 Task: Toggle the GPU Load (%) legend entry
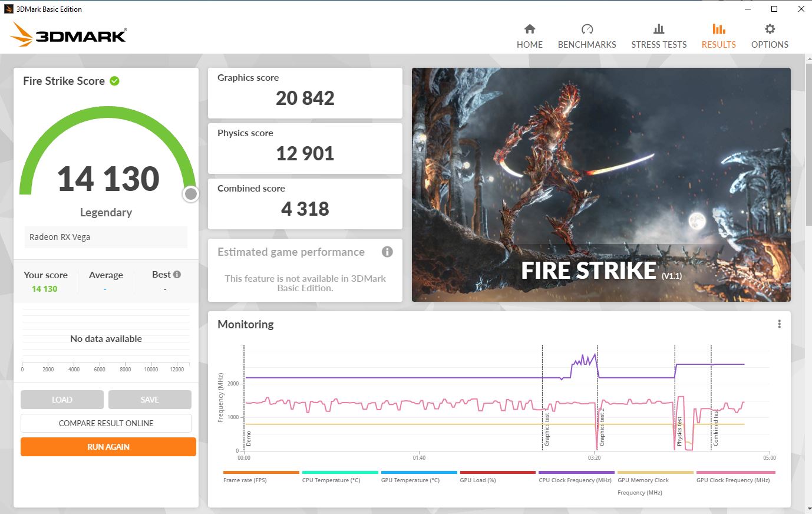[477, 480]
